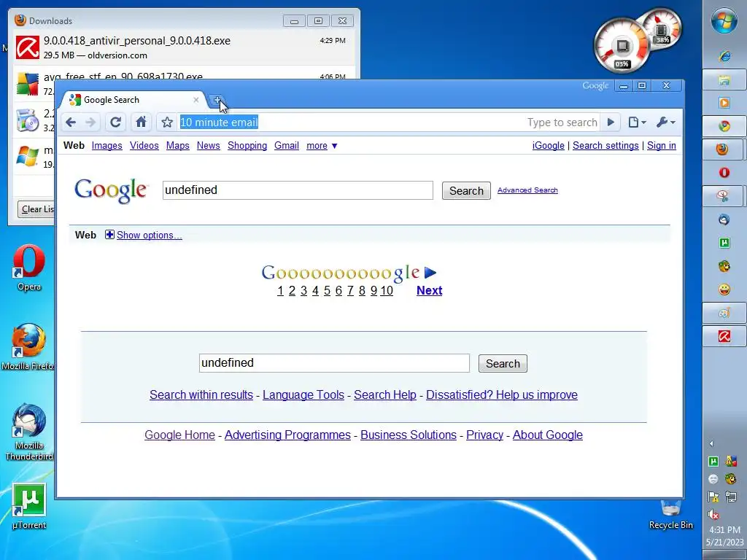This screenshot has width=747, height=560.
Task: Open iGoogle link
Action: (549, 146)
